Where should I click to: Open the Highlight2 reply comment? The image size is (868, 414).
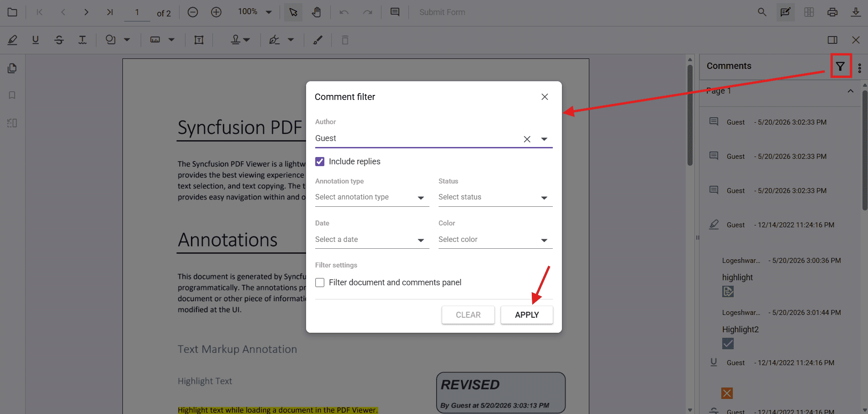coord(741,330)
